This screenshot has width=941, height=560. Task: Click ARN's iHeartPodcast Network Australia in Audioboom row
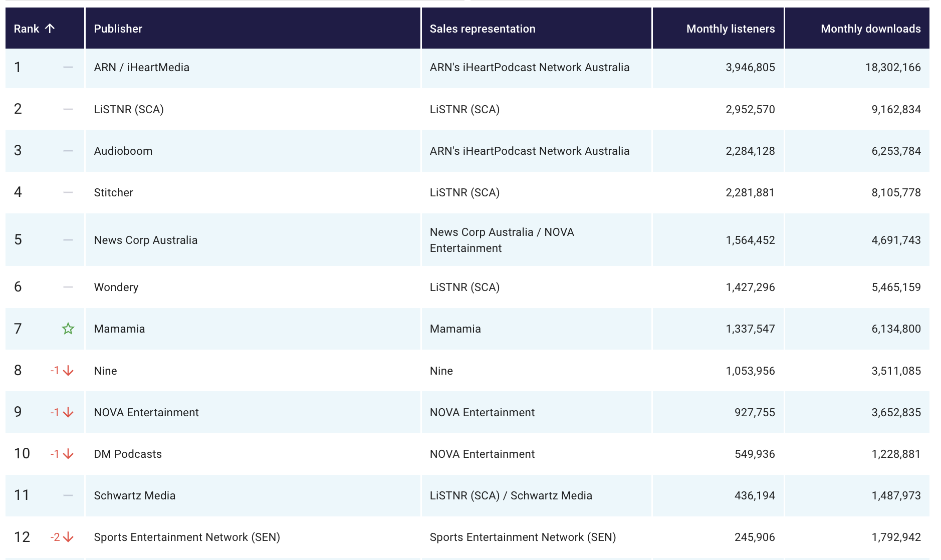[x=530, y=151]
